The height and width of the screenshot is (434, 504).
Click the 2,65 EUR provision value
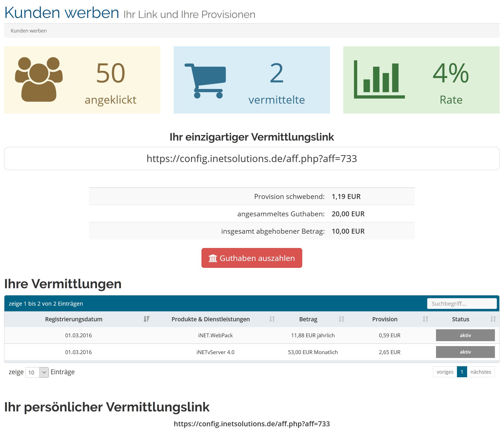389,352
